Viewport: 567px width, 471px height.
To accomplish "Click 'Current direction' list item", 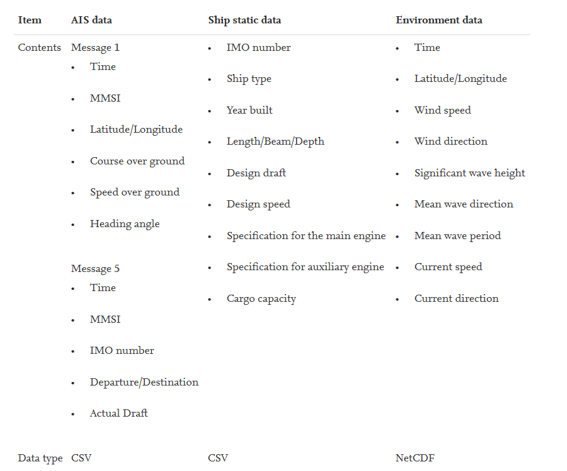I will point(456,299).
